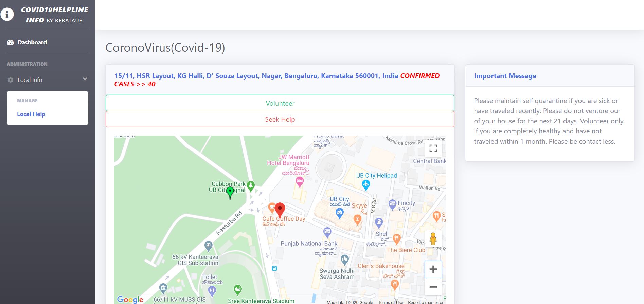Click the Swarga Nidhi Seva Ashram marker
The width and height of the screenshot is (644, 304).
[345, 260]
